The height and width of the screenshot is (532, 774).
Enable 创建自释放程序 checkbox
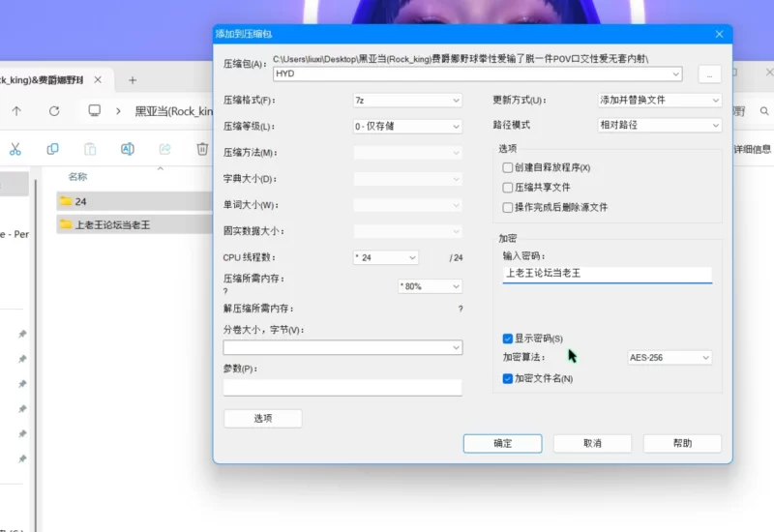(508, 167)
